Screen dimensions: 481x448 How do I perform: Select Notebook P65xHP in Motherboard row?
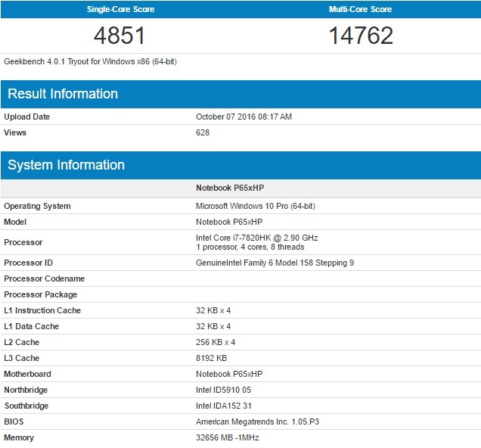[x=229, y=374]
